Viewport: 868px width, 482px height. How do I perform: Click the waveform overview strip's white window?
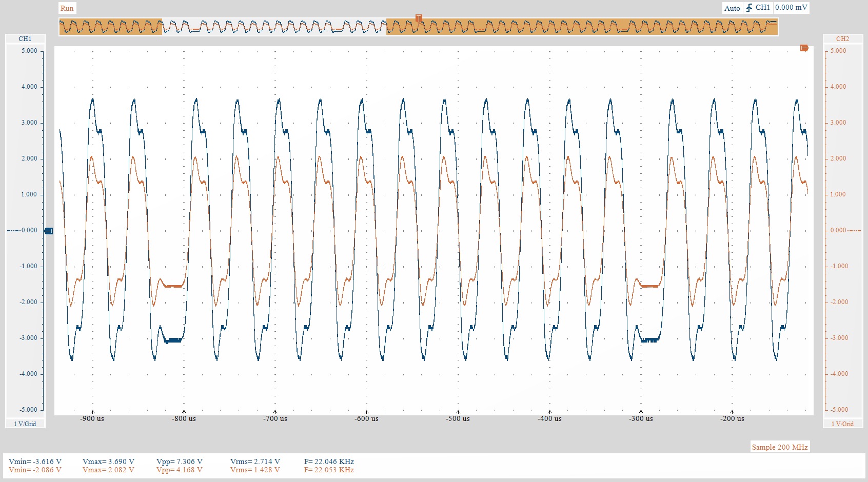[274, 27]
